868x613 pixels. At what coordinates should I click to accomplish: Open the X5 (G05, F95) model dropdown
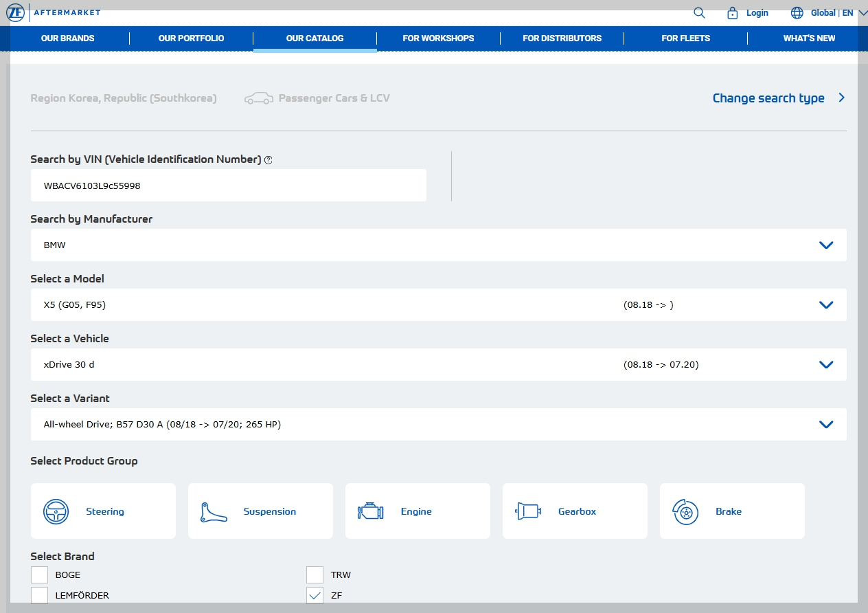(x=438, y=304)
